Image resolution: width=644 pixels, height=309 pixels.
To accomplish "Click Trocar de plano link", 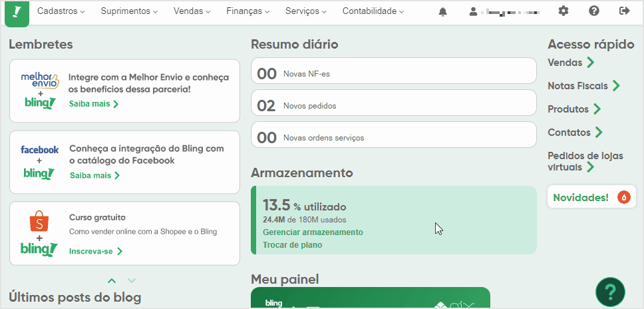I will tap(293, 245).
